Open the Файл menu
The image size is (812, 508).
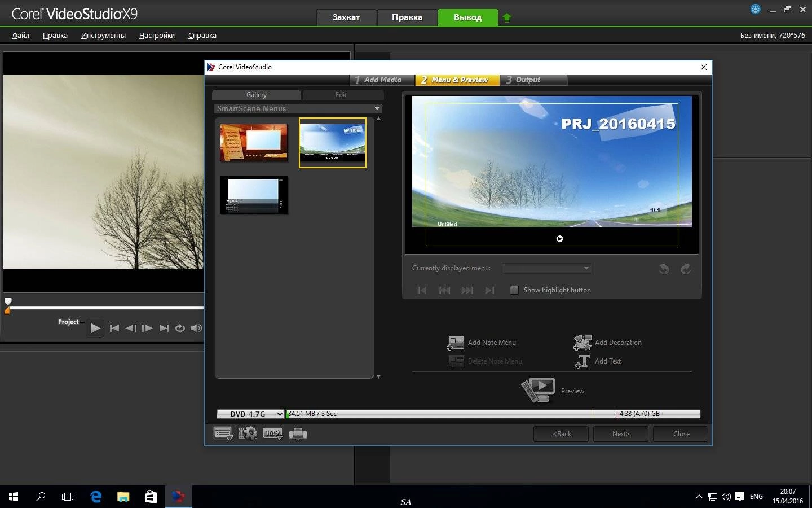pyautogui.click(x=21, y=35)
